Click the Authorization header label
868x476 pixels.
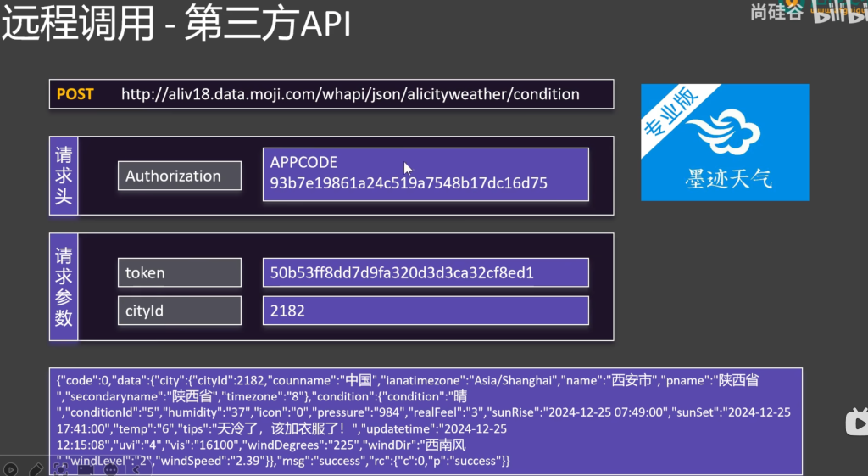coord(179,176)
